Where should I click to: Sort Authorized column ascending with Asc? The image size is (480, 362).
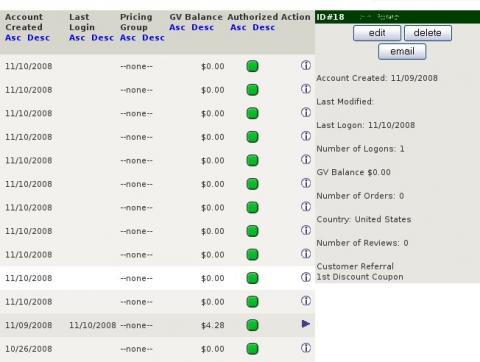click(238, 27)
